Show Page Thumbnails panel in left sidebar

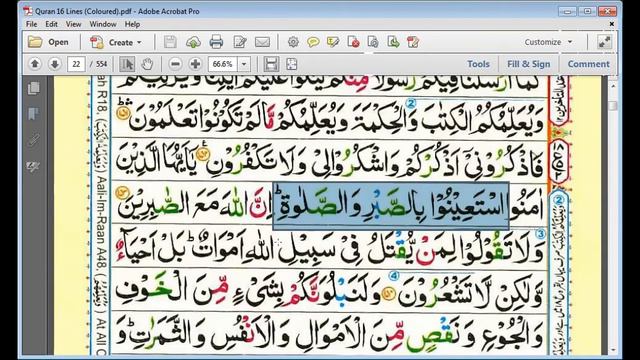point(33,88)
